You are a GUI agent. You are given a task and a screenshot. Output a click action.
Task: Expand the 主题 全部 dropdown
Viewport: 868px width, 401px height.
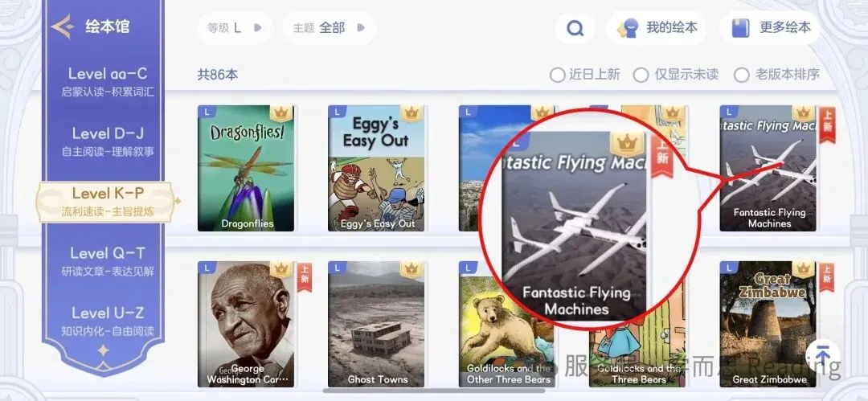pyautogui.click(x=330, y=27)
